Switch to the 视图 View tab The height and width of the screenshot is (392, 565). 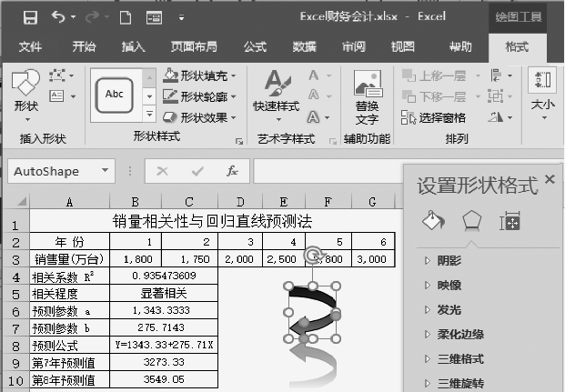coord(403,46)
